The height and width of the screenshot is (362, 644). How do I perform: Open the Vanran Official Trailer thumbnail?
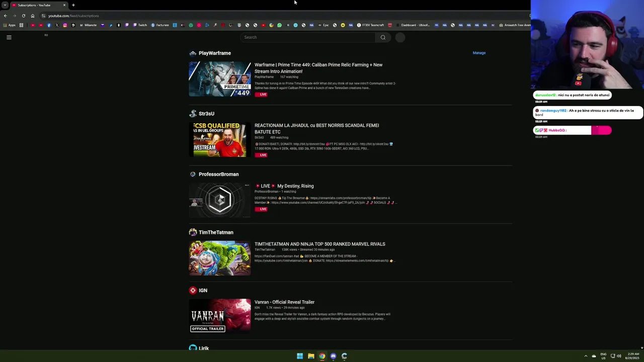tap(220, 316)
